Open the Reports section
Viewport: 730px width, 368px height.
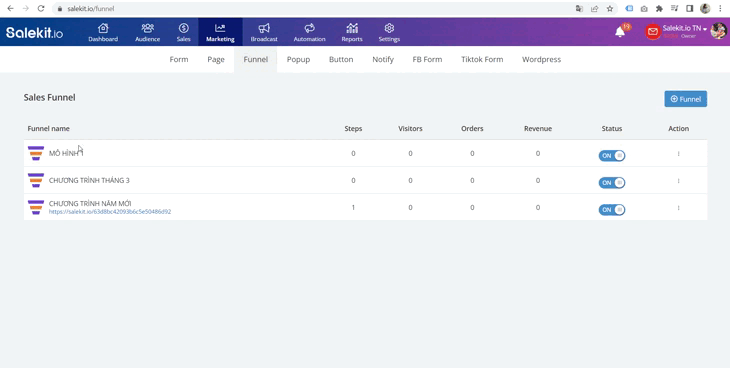[352, 33]
